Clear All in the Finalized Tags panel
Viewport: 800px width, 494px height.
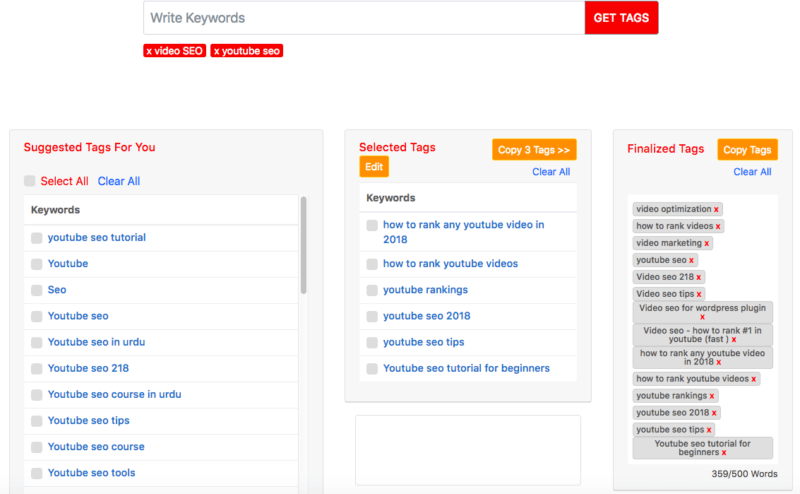[752, 172]
